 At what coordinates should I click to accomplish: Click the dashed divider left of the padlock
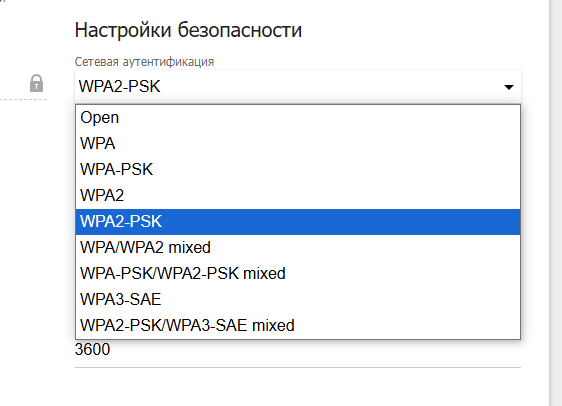click(x=23, y=99)
